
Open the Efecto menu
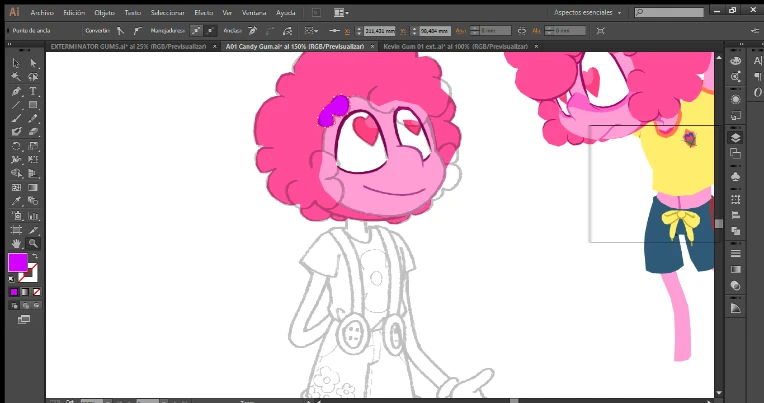tap(204, 13)
